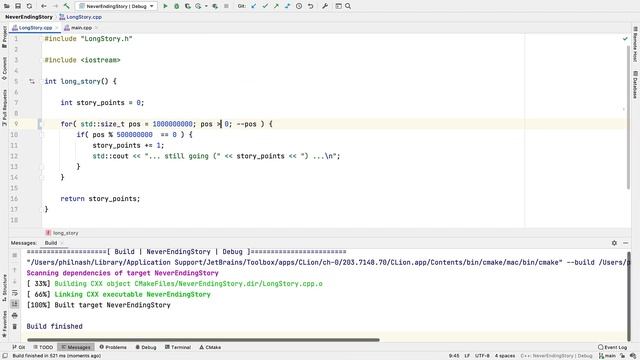Open Messages panel gear options
The image size is (640, 360).
coord(614,243)
